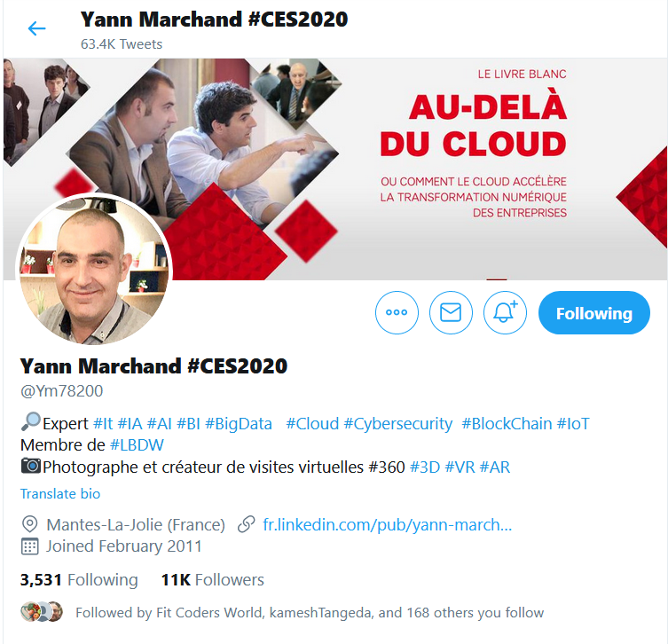This screenshot has width=668, height=644.
Task: Click the #IoT hashtag
Action: click(573, 424)
